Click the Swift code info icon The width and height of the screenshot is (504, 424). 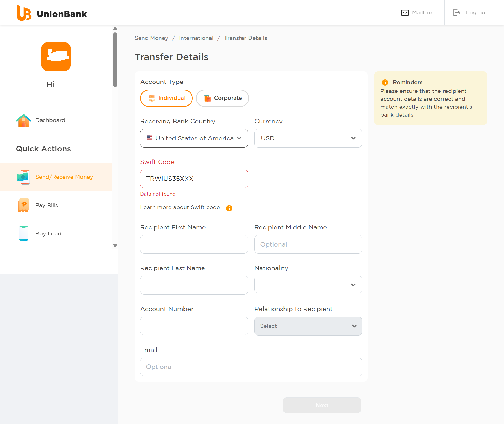229,208
